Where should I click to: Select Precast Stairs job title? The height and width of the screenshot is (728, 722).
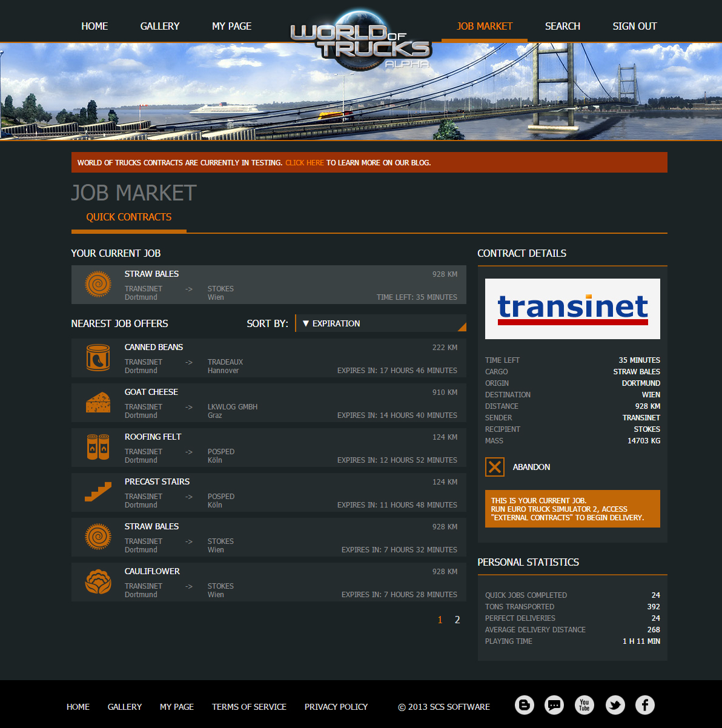coord(157,481)
